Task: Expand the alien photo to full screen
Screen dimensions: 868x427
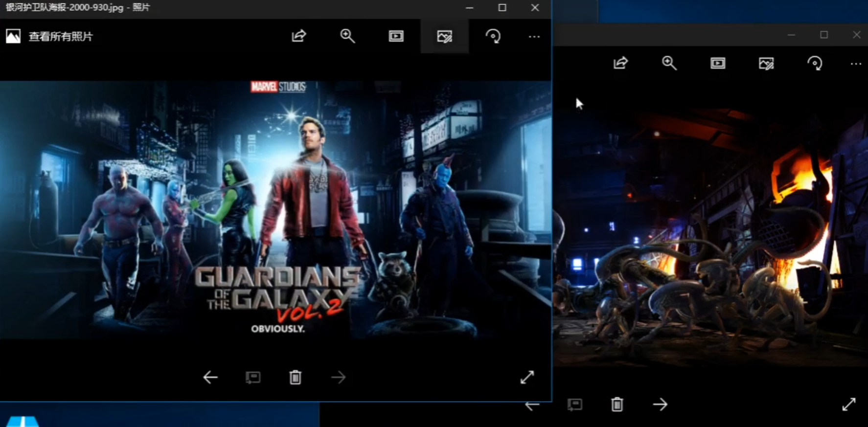Action: [x=849, y=405]
